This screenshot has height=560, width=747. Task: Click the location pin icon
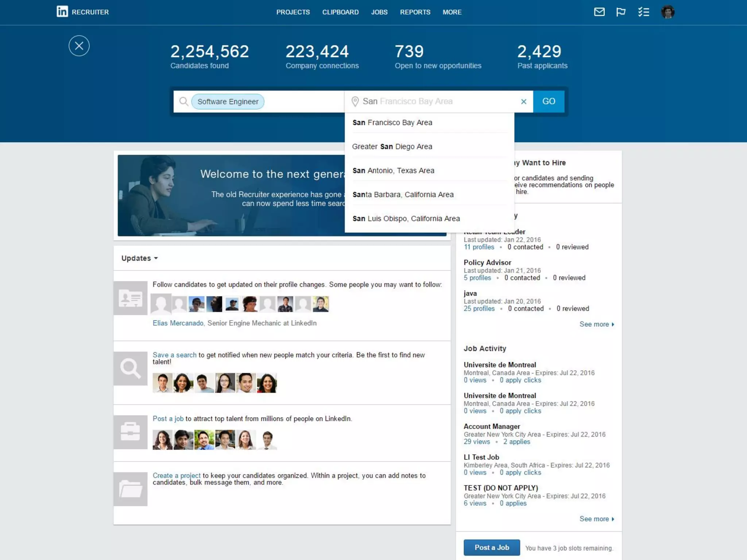[355, 101]
